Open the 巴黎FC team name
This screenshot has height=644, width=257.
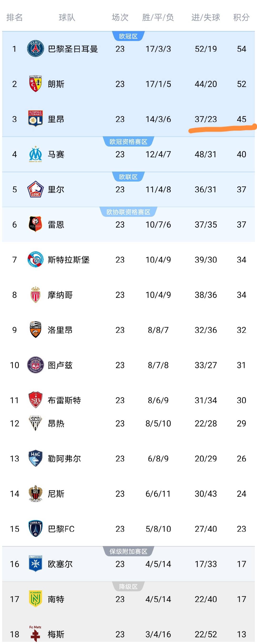coord(61,529)
